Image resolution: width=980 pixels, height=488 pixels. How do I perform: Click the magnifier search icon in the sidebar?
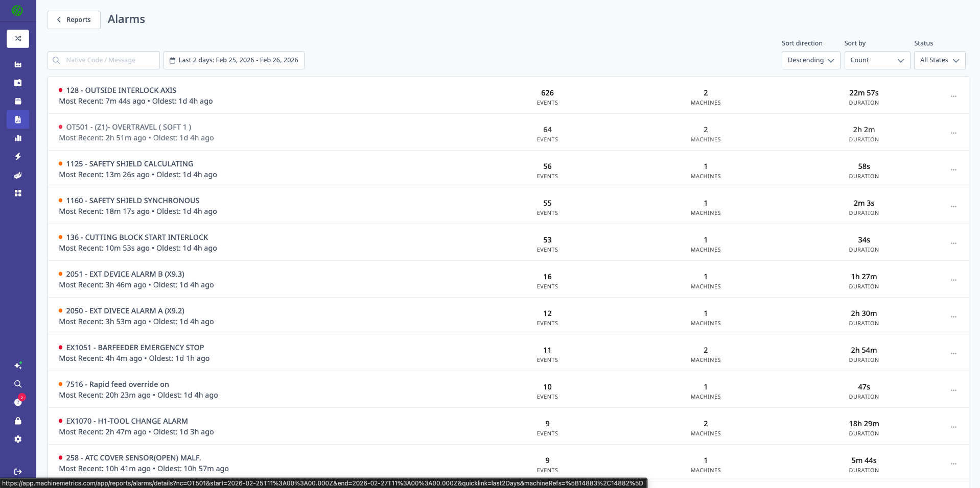18,384
